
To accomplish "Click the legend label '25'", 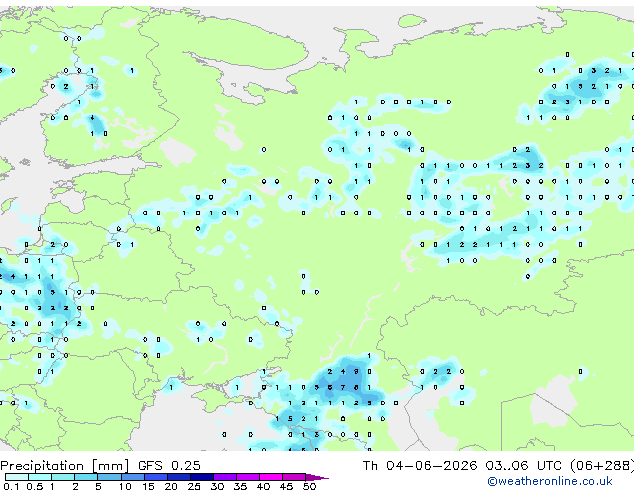I will (194, 486).
